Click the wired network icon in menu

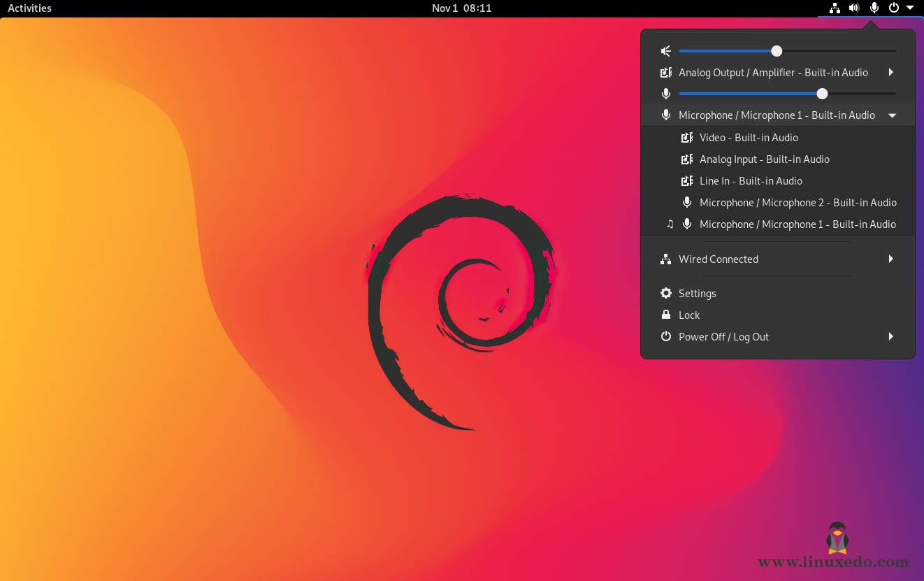coord(666,259)
